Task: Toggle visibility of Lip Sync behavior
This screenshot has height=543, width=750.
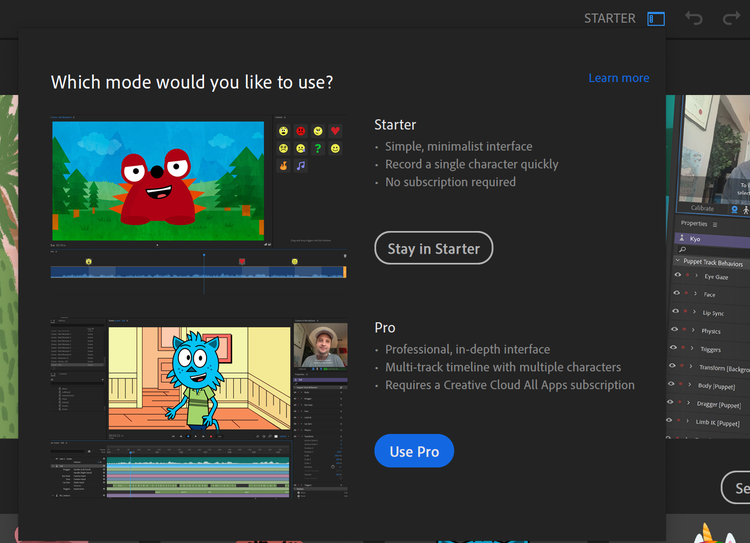Action: tap(676, 312)
